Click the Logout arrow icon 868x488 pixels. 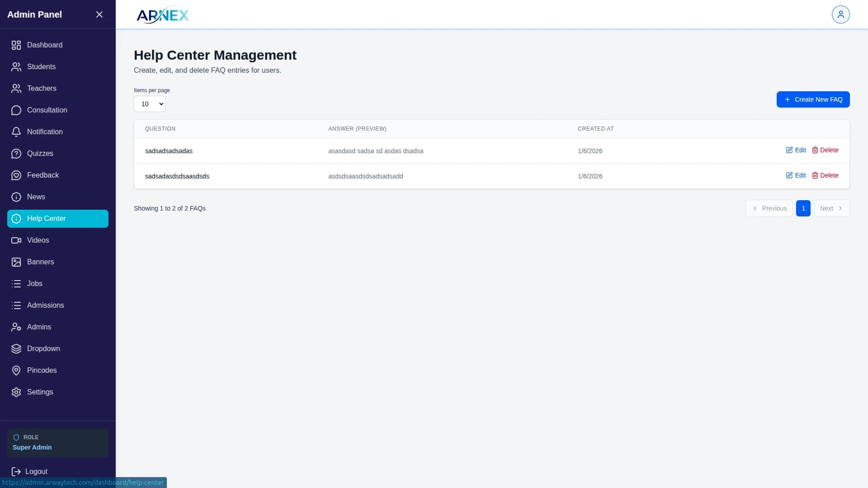tap(16, 472)
